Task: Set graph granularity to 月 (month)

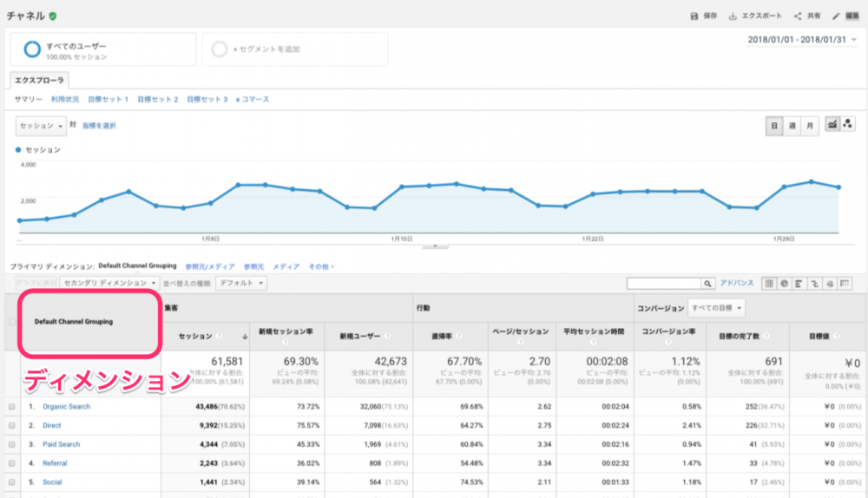Action: coord(809,126)
